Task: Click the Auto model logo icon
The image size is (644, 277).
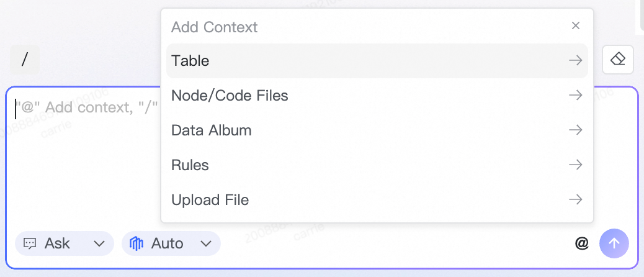Action: [x=136, y=243]
